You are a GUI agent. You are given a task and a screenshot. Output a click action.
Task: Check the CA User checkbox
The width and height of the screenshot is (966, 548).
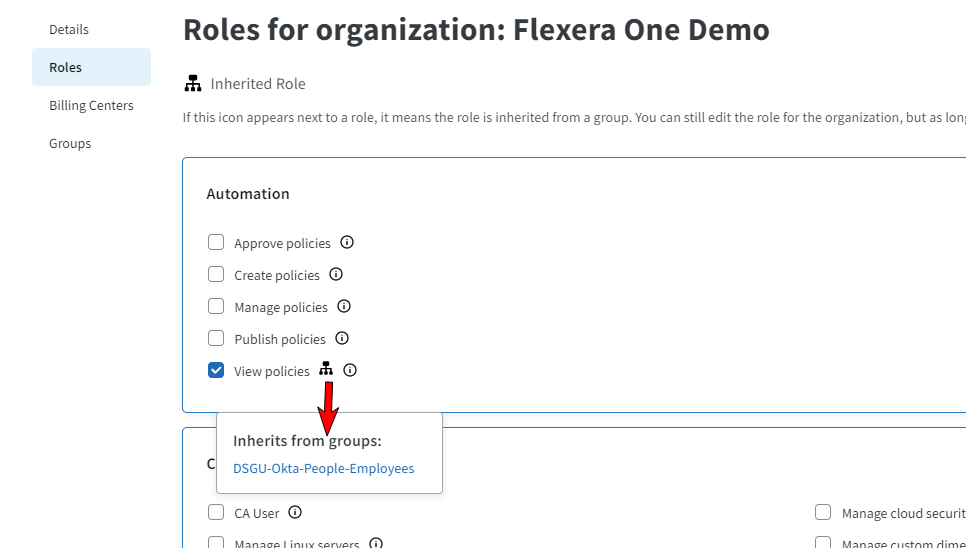click(216, 512)
